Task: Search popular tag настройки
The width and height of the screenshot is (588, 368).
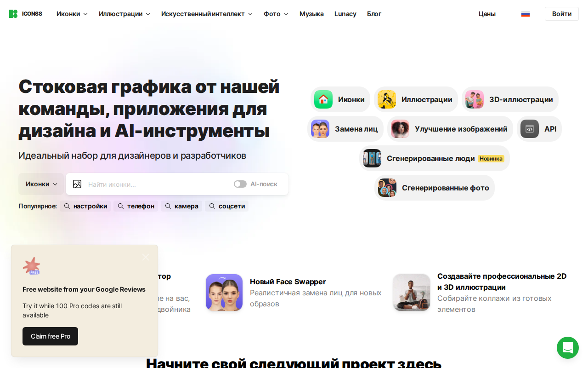Action: click(x=85, y=206)
